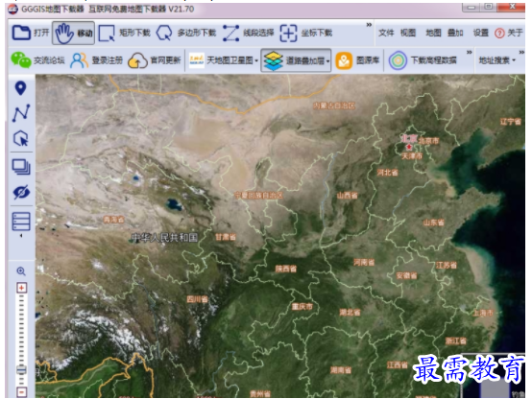
Task: Click the 浙江省 label on map
Action: click(x=455, y=340)
